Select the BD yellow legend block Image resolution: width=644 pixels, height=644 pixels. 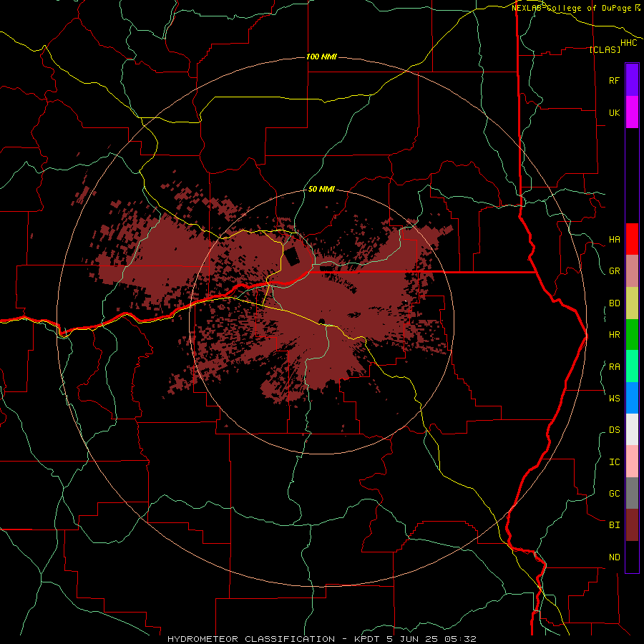(632, 303)
